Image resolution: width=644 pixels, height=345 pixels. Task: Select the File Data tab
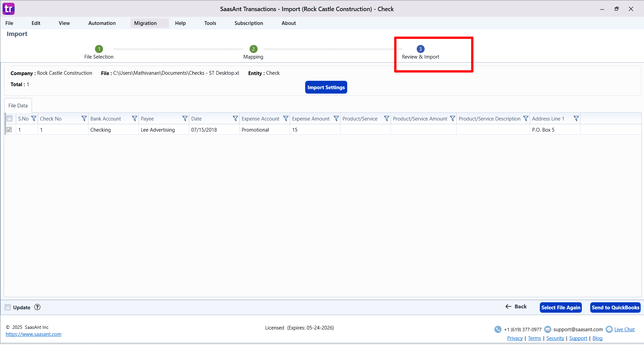click(18, 106)
